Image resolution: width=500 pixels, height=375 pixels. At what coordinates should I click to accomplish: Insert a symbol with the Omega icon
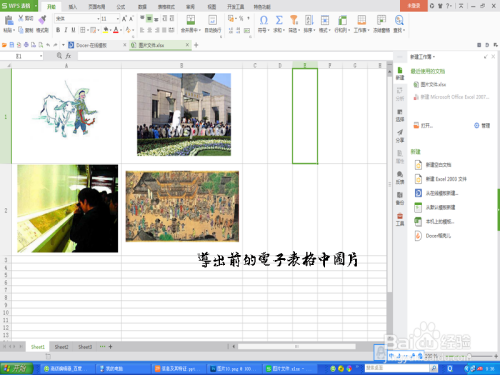(x=263, y=20)
